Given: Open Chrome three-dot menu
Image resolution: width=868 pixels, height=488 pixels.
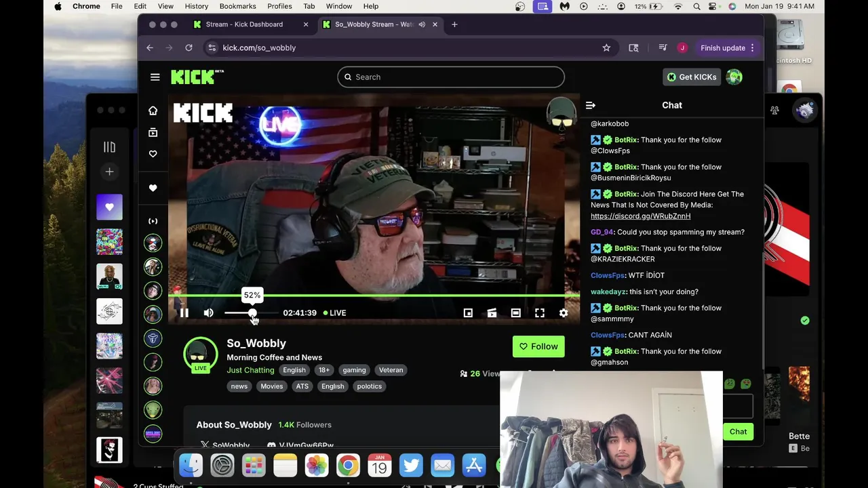Looking at the screenshot, I should tap(752, 47).
